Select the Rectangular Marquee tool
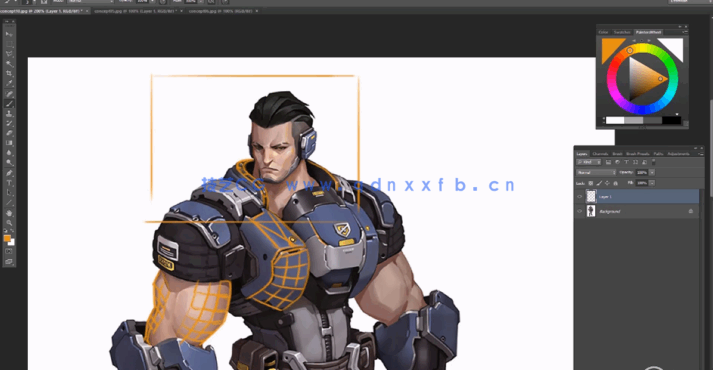713x370 pixels. 9,44
